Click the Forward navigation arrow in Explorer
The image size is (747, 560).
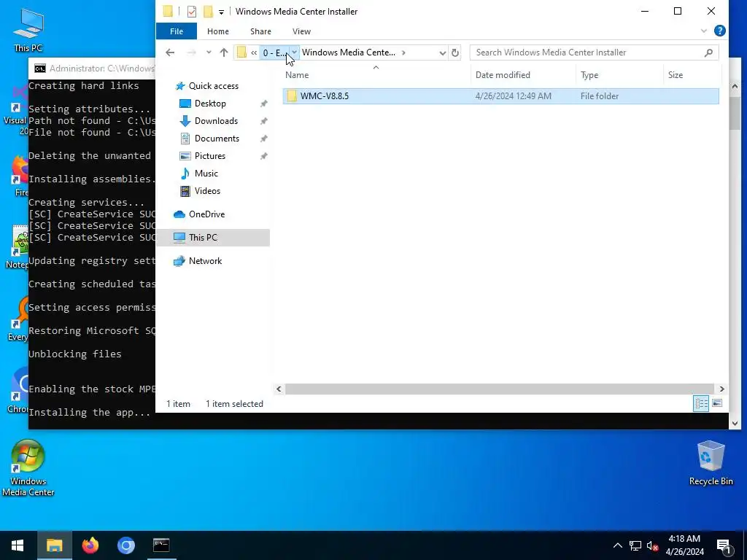tap(191, 52)
